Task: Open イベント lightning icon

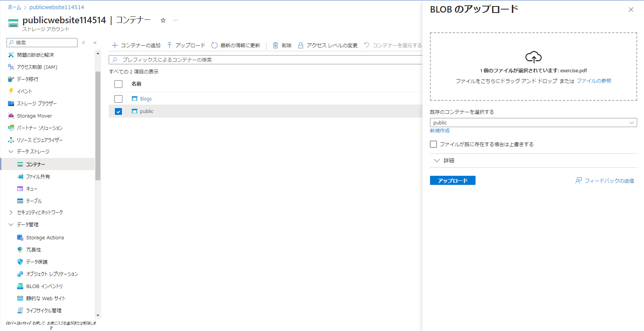Action: [x=11, y=91]
